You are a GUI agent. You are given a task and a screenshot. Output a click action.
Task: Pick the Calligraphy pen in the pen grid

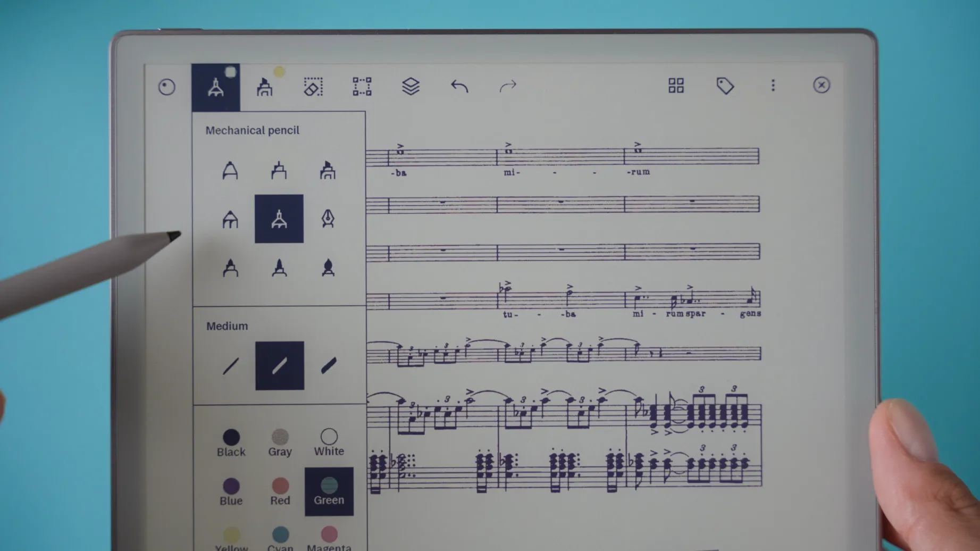pos(328,219)
